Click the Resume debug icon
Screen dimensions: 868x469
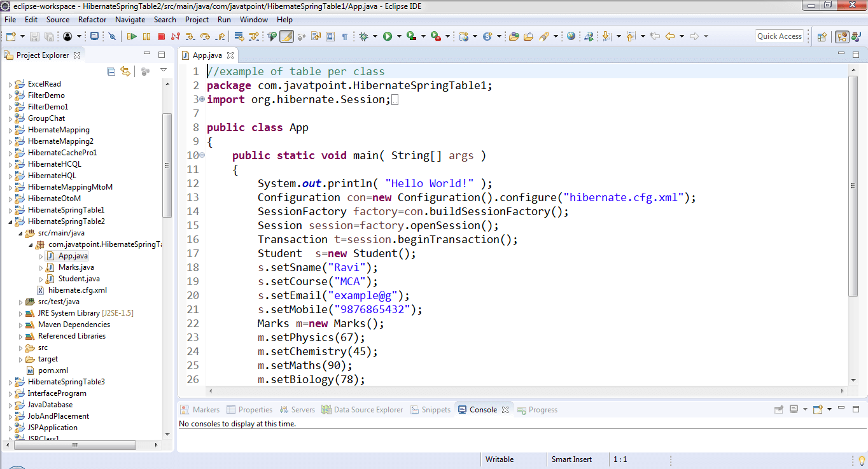click(132, 36)
